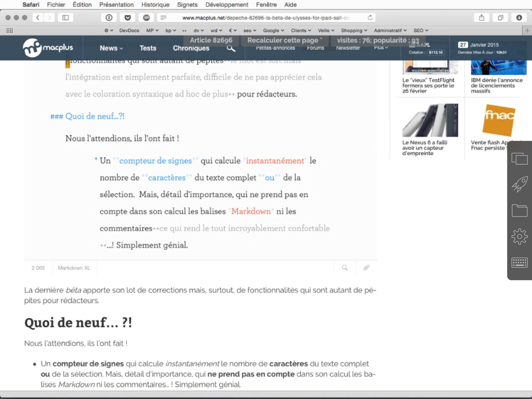The image size is (532, 399).
Task: Open 'IBM dénie l'annonce de licenciements' headline
Action: (x=497, y=85)
